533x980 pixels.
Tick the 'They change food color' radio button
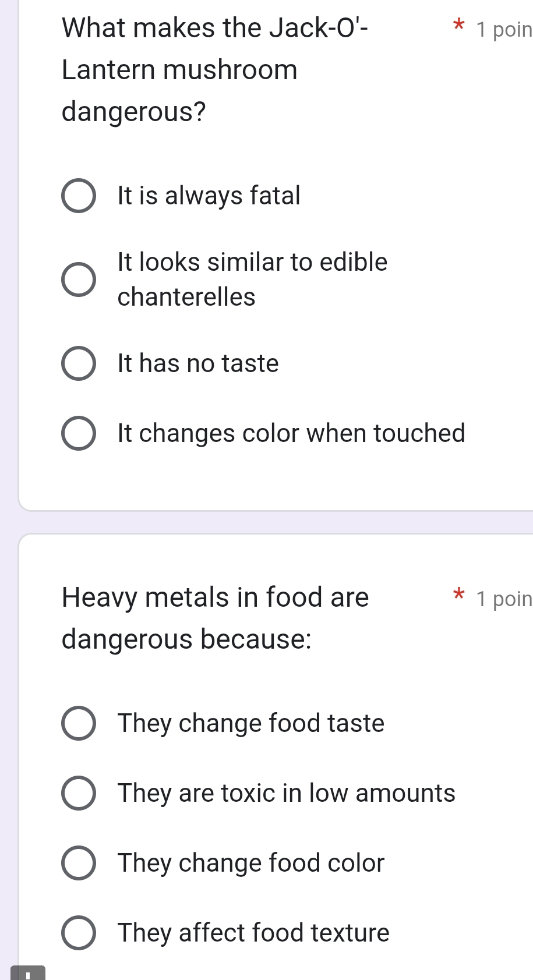[79, 863]
